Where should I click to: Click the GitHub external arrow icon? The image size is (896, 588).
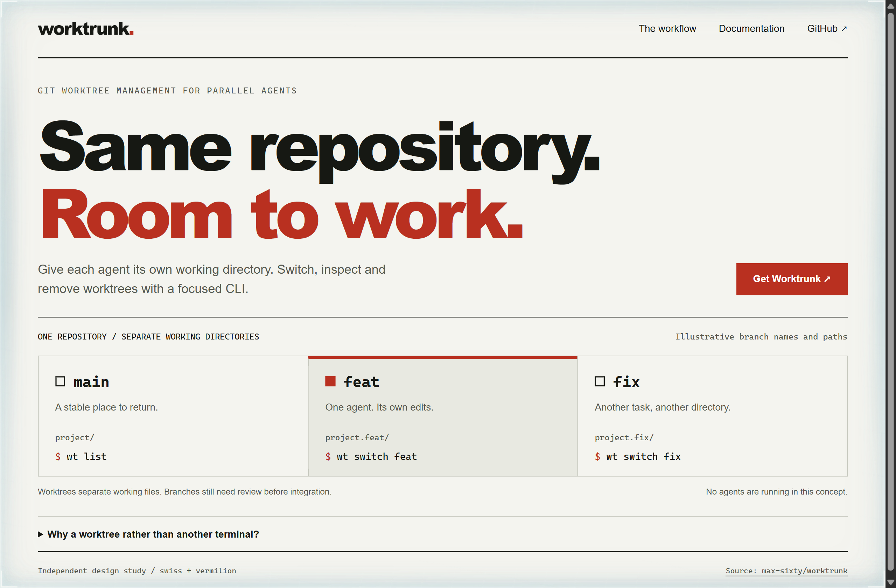tap(844, 29)
